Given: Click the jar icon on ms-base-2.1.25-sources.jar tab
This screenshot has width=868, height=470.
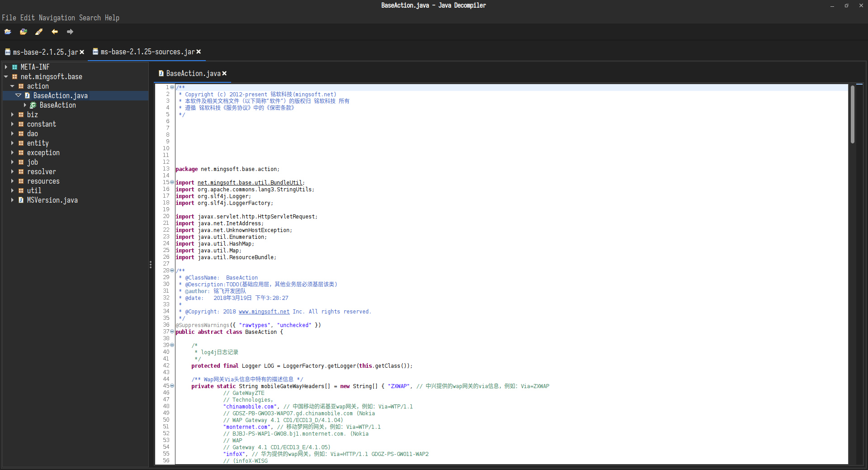Looking at the screenshot, I should point(95,52).
